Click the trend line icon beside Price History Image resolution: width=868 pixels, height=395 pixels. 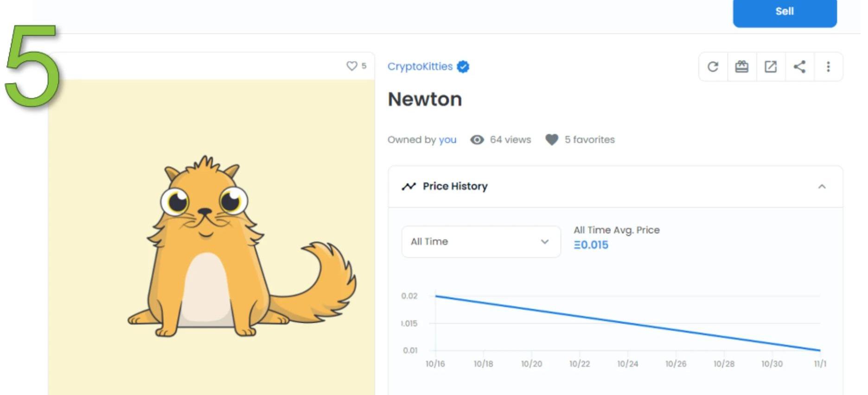click(x=408, y=186)
